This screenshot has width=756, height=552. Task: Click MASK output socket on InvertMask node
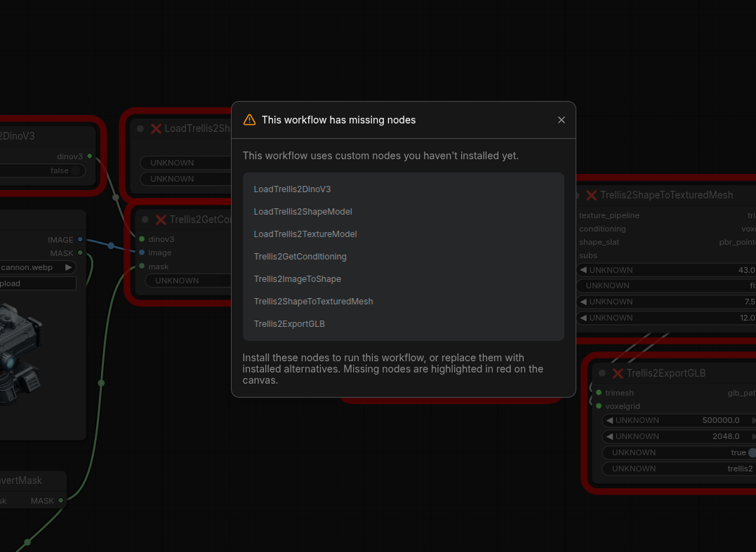click(61, 501)
